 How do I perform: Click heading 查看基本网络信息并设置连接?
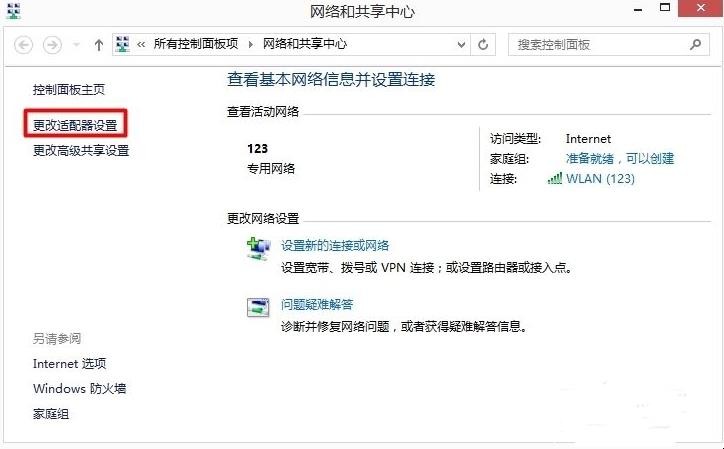point(331,79)
